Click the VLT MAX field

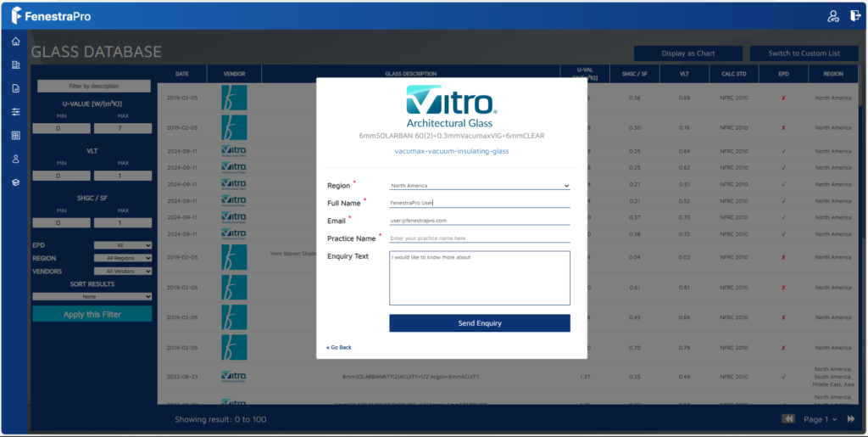[123, 176]
